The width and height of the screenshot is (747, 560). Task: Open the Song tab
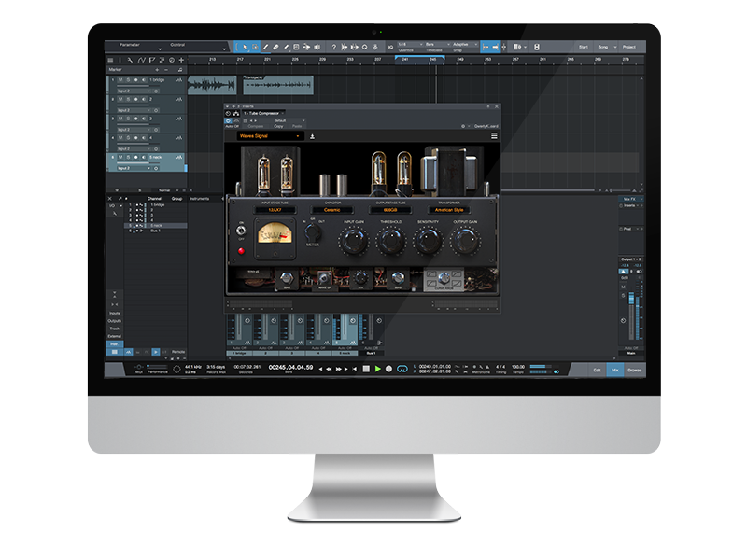(603, 48)
